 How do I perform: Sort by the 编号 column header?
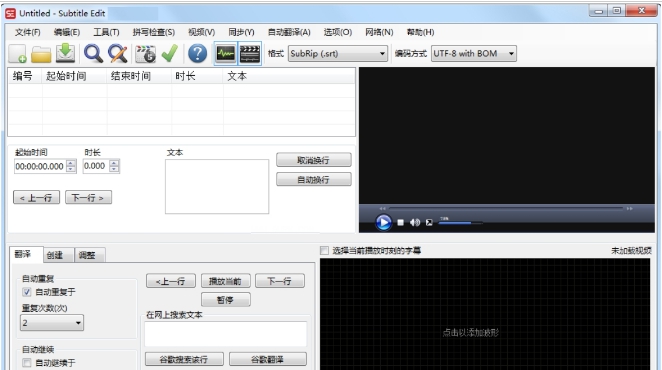coord(24,76)
